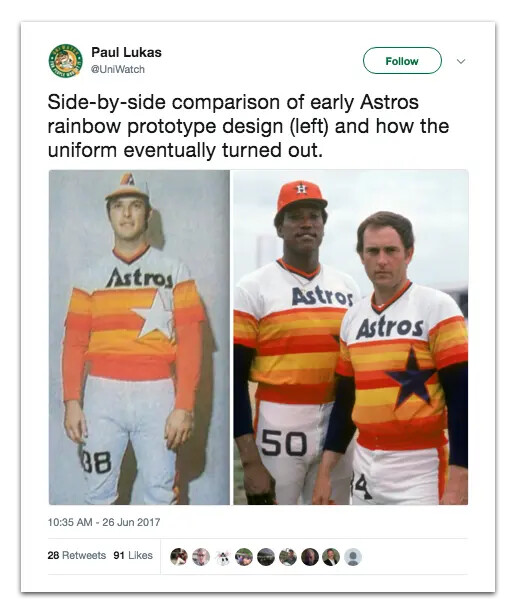The image size is (515, 615).
Task: Follow the Paul Lukas account
Action: (x=402, y=61)
